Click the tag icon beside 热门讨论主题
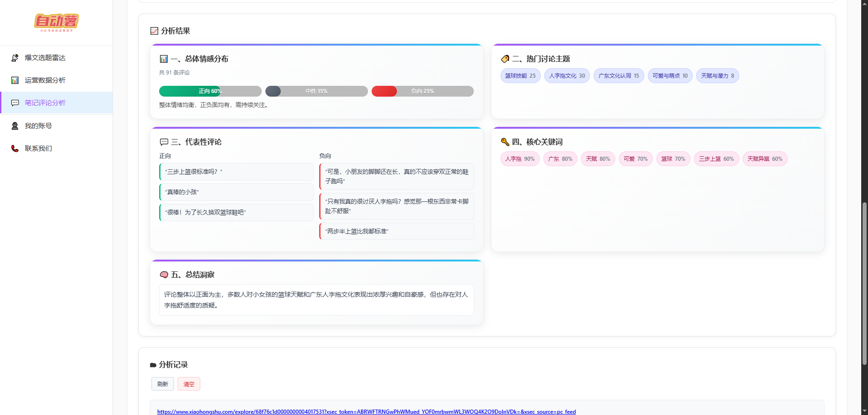Screen dimensions: 868x415 coord(505,59)
